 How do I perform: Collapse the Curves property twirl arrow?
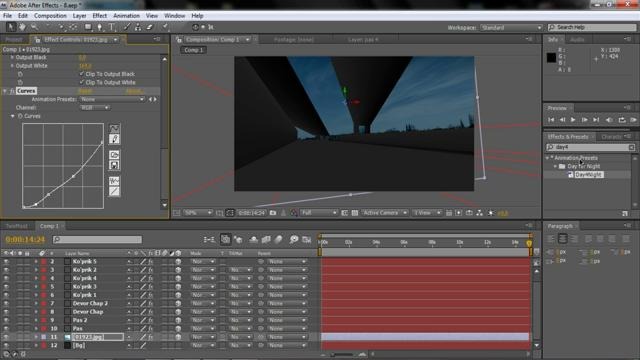pyautogui.click(x=13, y=116)
